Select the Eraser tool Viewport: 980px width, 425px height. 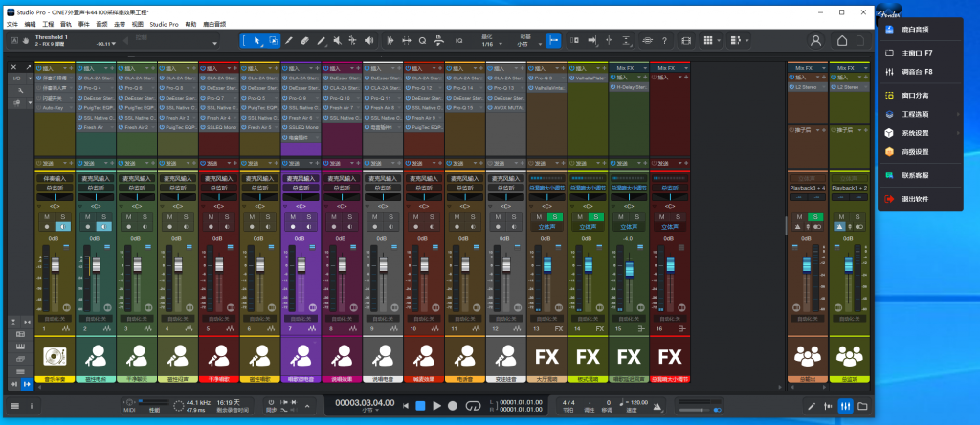[304, 40]
